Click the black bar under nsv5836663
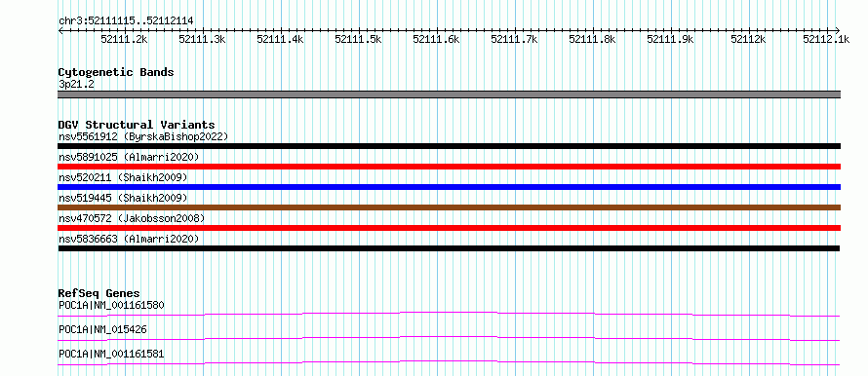Screen dimensions: 868x376 point(449,248)
